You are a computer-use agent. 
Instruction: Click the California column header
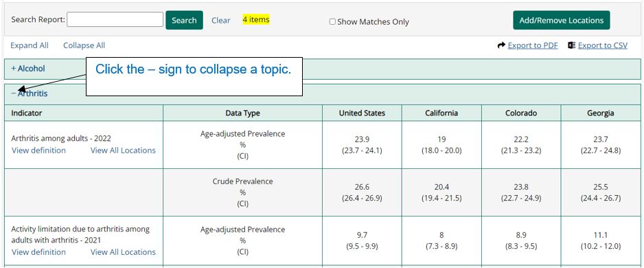click(441, 113)
